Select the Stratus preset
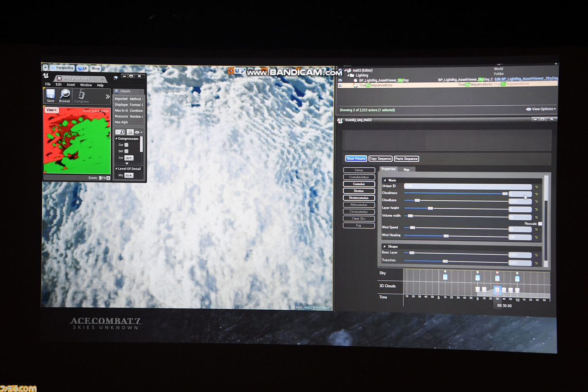Image resolution: width=588 pixels, height=392 pixels. [x=359, y=191]
